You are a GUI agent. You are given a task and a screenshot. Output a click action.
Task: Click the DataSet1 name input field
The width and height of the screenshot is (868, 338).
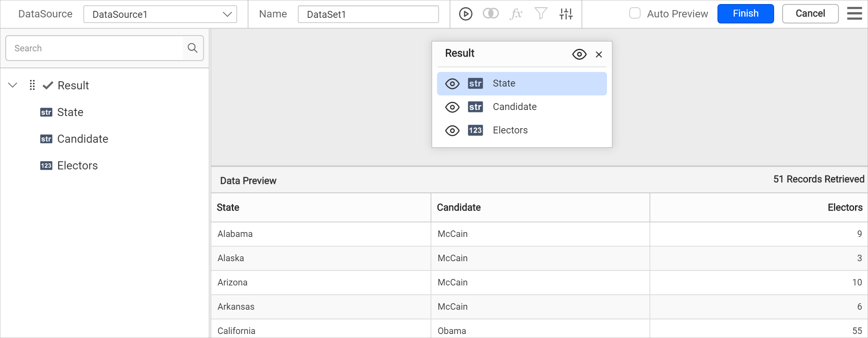(368, 14)
